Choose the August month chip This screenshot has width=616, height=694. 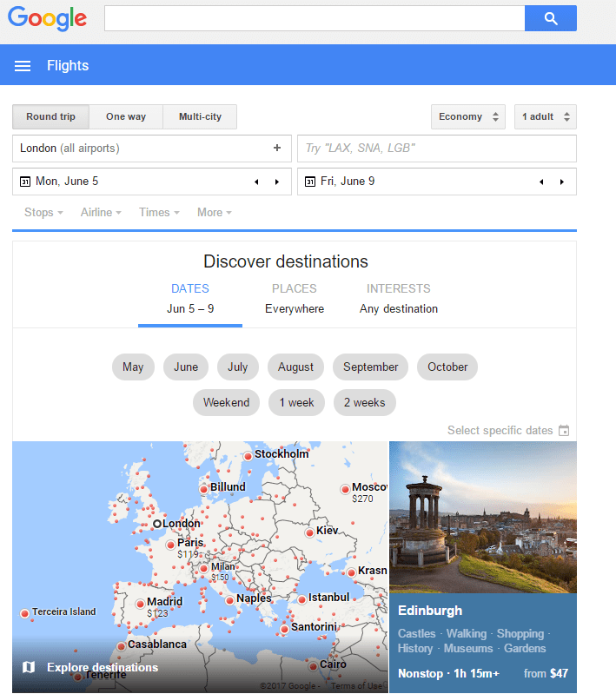click(295, 367)
